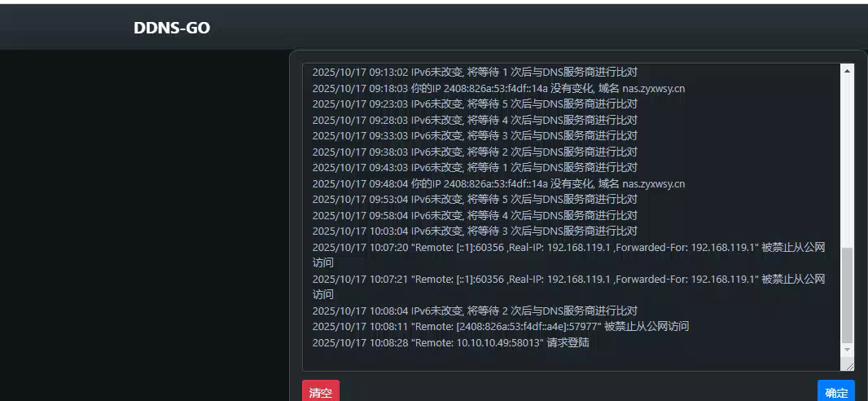Select the 09:48:04 没有变化 log line
Image resolution: width=868 pixels, height=401 pixels.
499,183
